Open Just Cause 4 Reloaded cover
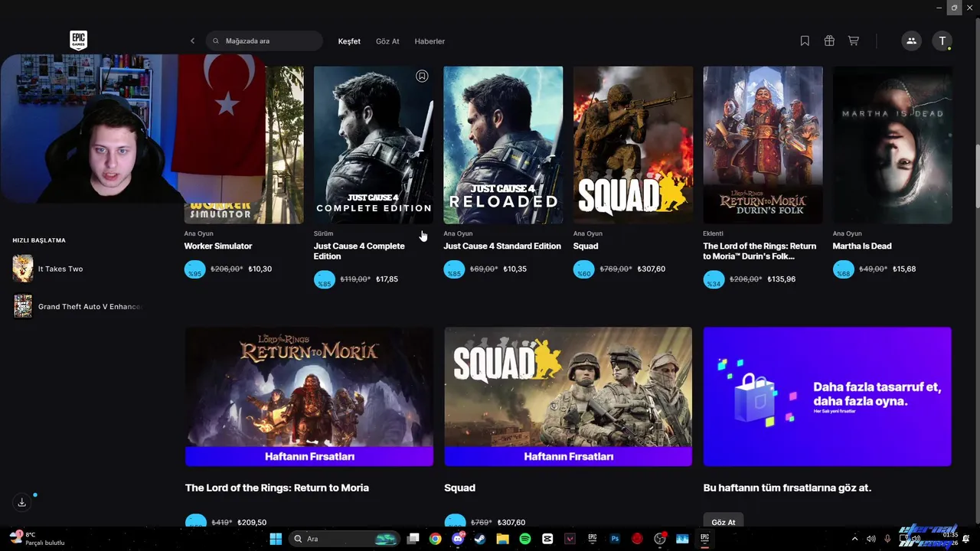Viewport: 980px width, 551px height. pos(503,145)
